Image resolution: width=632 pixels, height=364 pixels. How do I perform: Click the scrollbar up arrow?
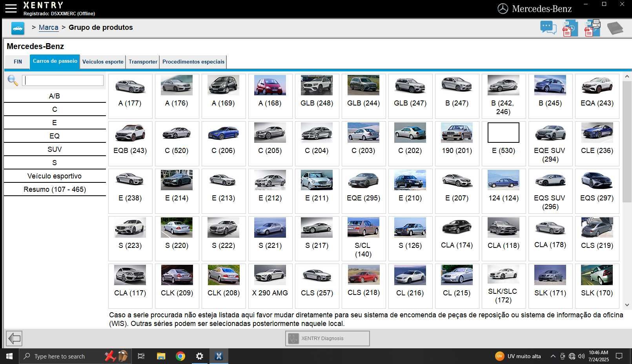click(x=627, y=77)
